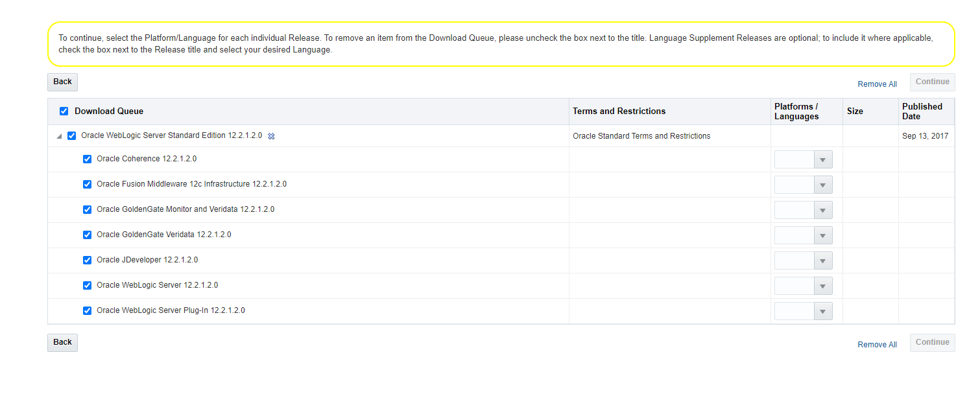Click the Oracle Coherence 12.2.1.2.0 row label

147,159
